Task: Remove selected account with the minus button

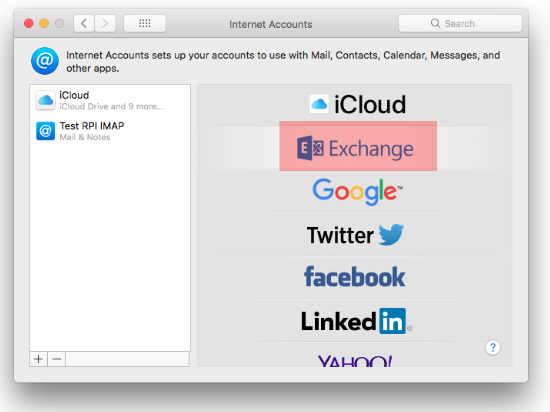Action: pos(57,359)
